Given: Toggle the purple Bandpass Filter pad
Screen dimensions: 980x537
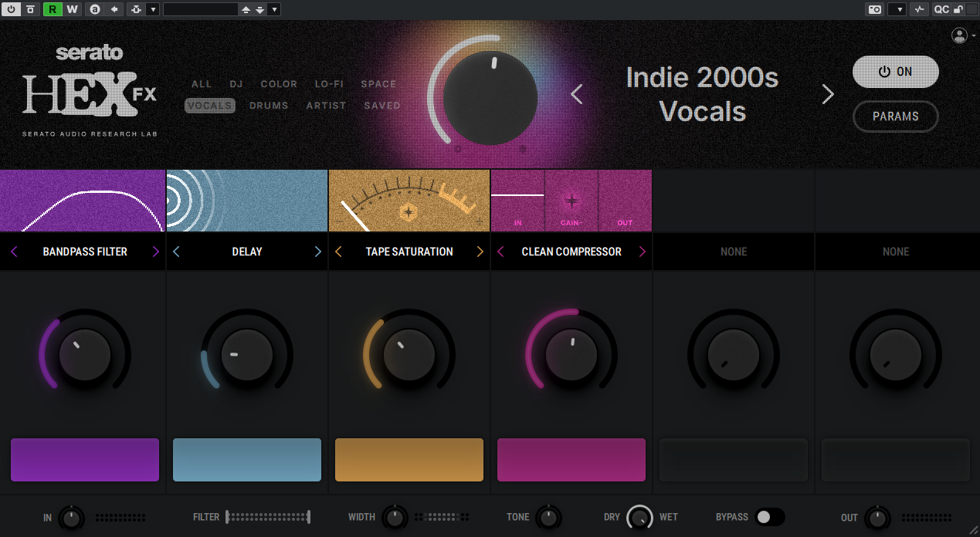Looking at the screenshot, I should 85,460.
